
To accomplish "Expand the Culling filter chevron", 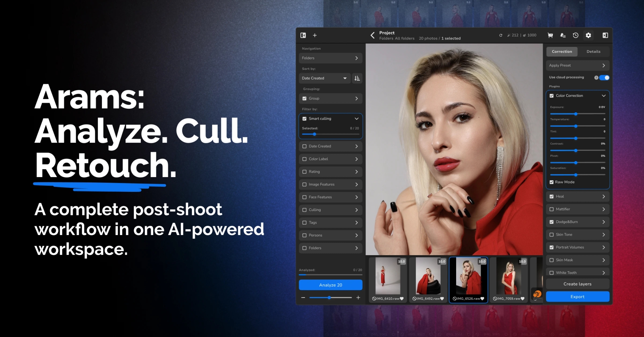I will pos(357,210).
